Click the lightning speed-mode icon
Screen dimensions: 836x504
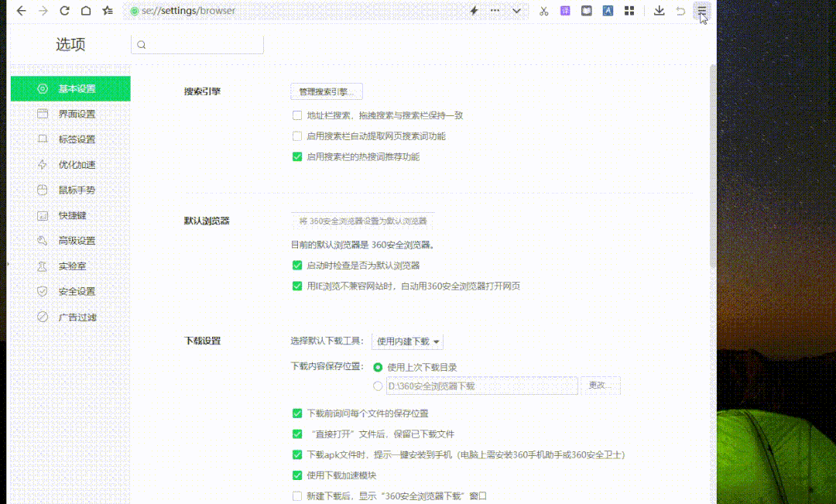[474, 11]
